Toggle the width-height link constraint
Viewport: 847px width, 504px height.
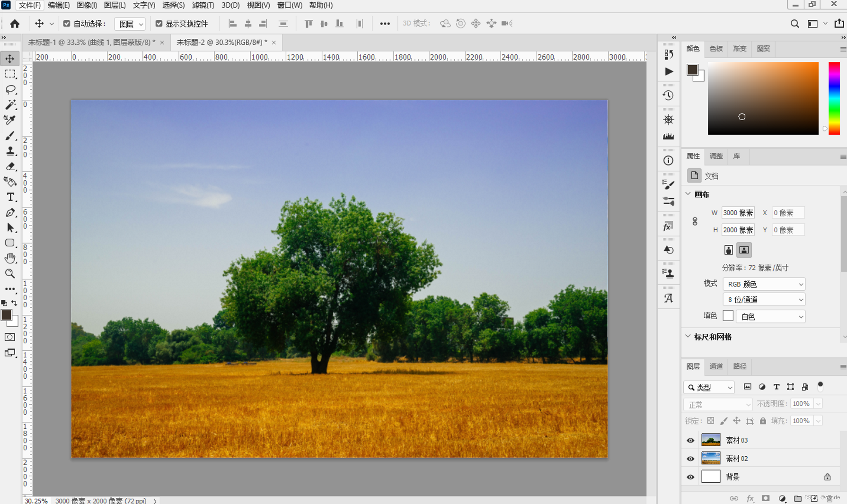[x=695, y=221]
